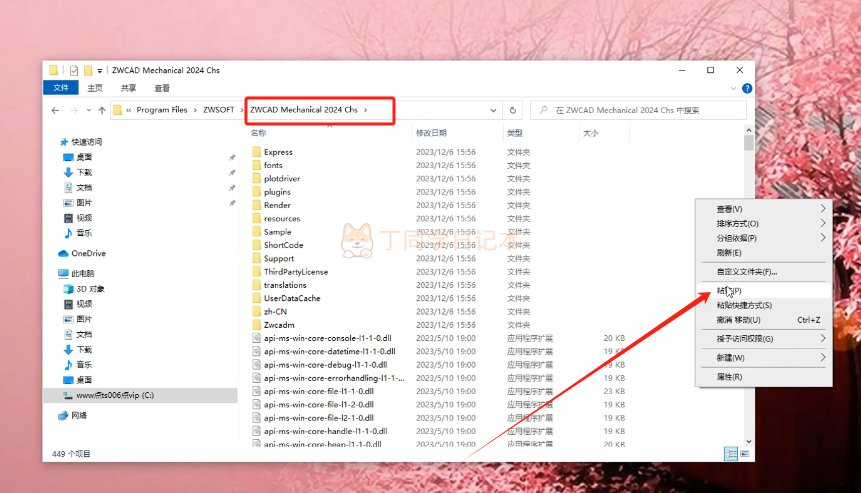Screen dimensions: 861x493
Task: Select the Support folder
Action: pos(278,258)
